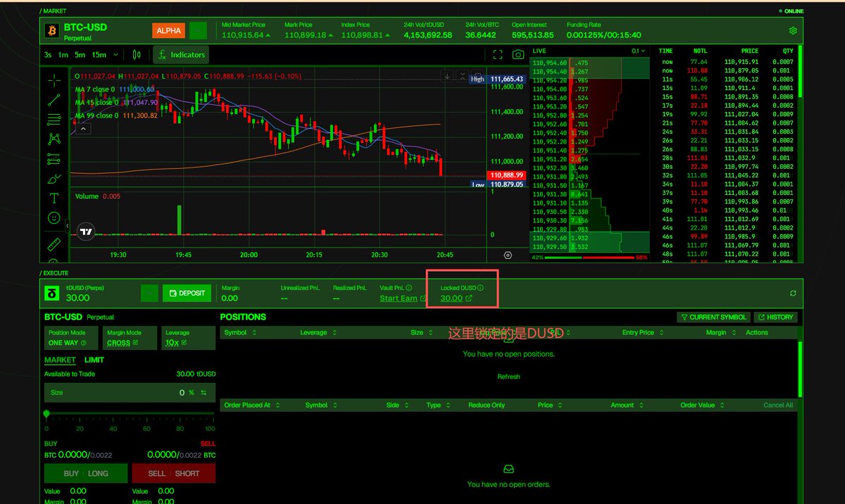Viewport: 845px width, 504px height.
Task: Click the BUY LONG button
Action: pos(86,473)
